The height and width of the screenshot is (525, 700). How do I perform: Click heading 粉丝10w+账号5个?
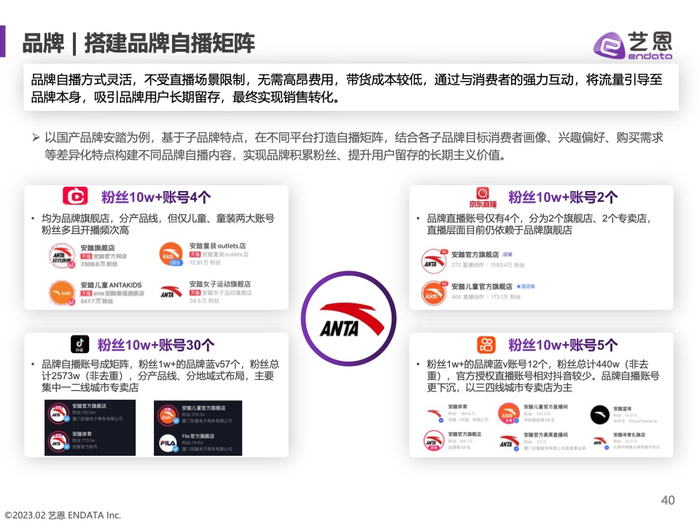click(563, 345)
